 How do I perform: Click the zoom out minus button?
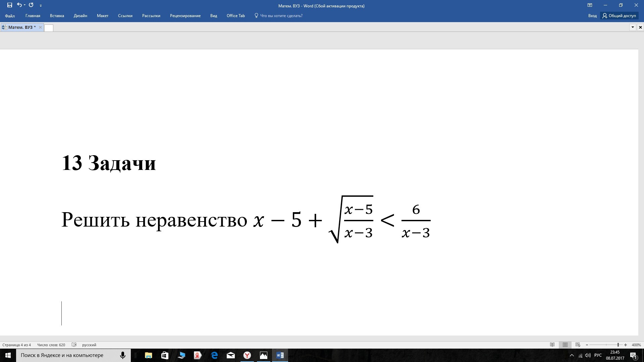587,345
